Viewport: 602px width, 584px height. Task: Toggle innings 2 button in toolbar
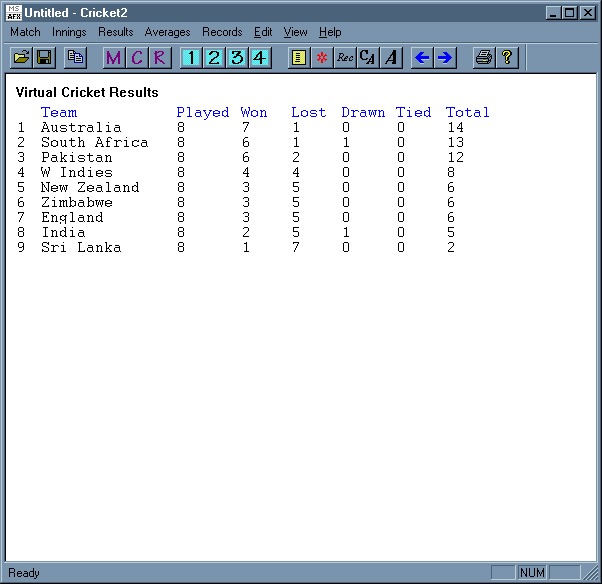click(214, 58)
